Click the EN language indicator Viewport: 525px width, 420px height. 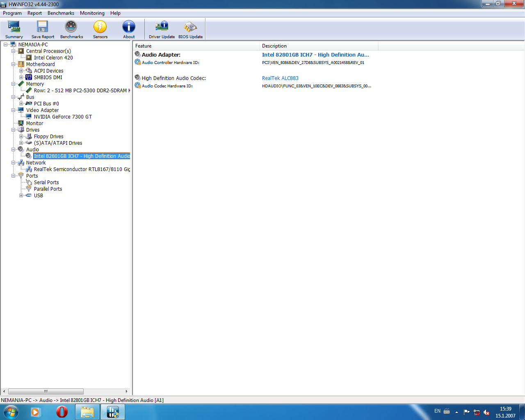tap(437, 411)
